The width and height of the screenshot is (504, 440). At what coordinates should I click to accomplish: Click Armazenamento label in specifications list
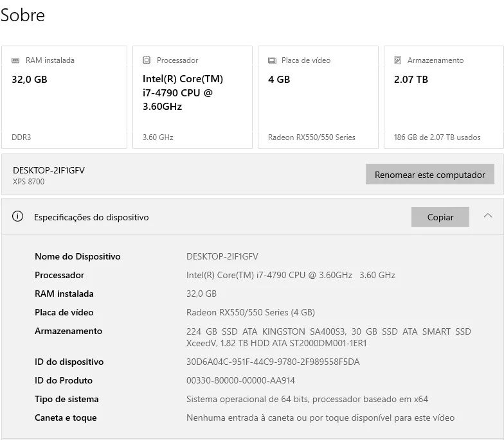click(x=68, y=331)
